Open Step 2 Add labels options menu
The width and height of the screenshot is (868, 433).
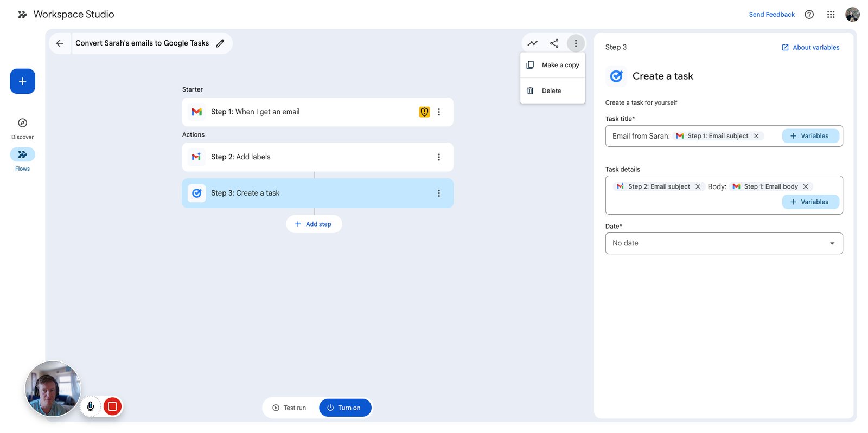(439, 157)
